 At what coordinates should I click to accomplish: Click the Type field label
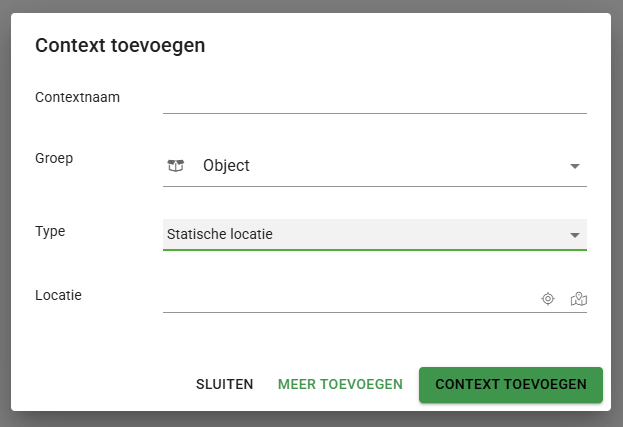[x=50, y=231]
